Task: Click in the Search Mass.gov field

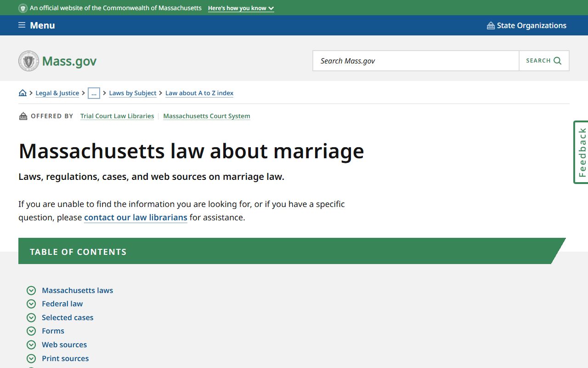Action: click(416, 61)
